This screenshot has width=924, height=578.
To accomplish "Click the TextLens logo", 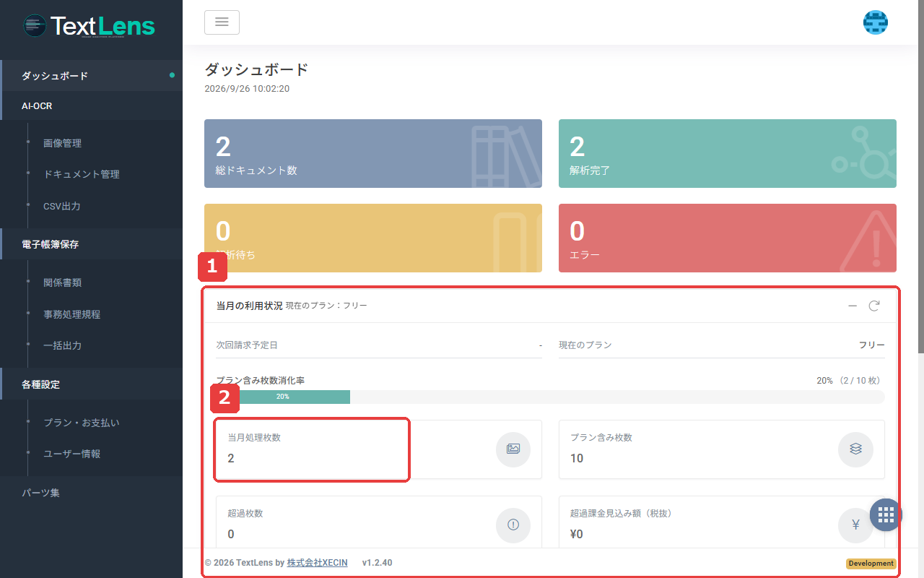I will [x=90, y=27].
